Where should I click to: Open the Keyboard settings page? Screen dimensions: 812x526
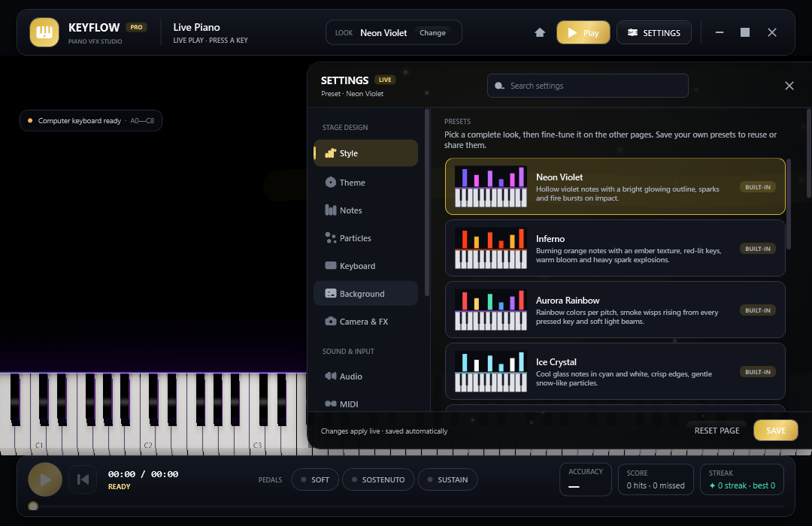[365, 265]
